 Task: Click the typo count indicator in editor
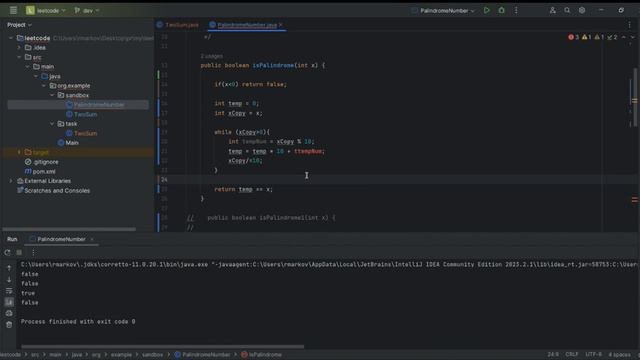tap(612, 37)
